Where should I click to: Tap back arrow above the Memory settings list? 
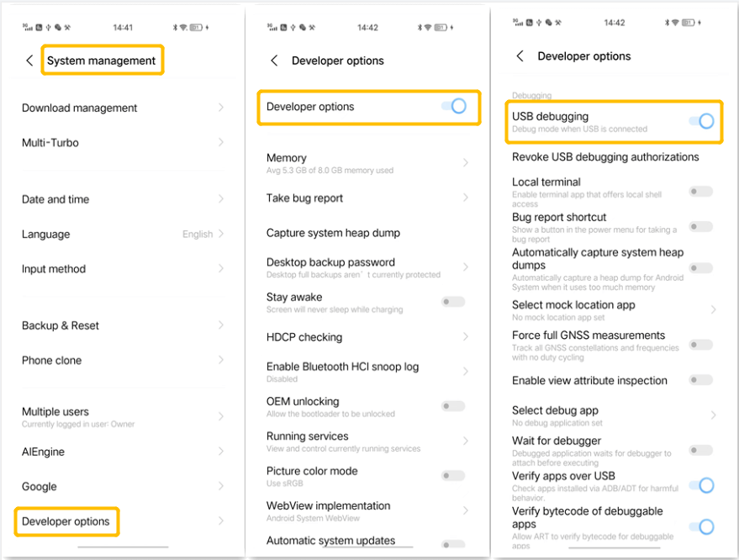pos(274,61)
